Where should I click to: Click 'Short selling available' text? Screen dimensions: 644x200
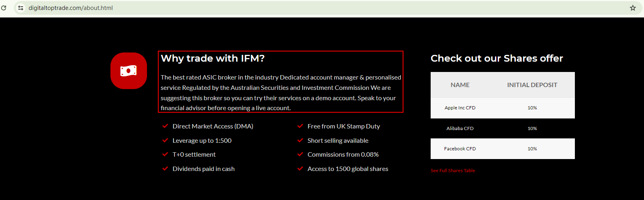pyautogui.click(x=338, y=140)
